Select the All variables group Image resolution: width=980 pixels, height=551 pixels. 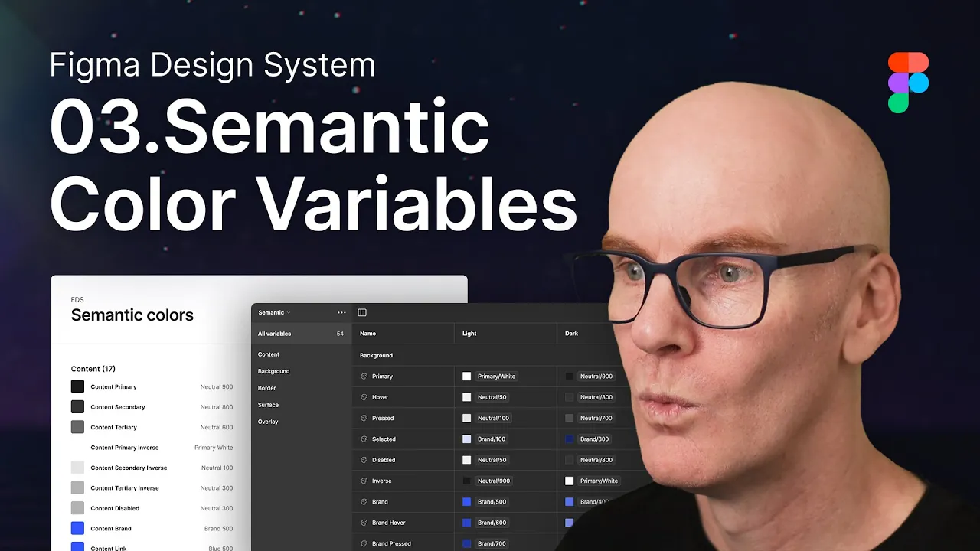pos(302,334)
